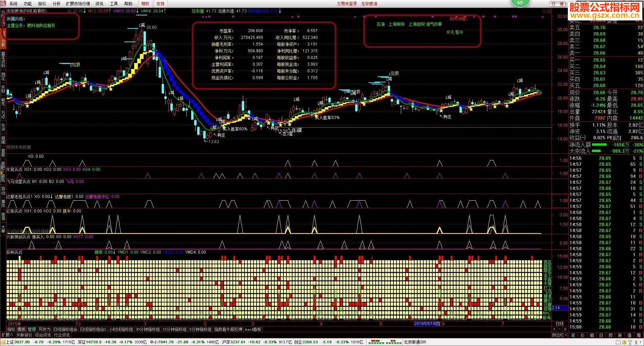
Task: Select the 筹 tab in the quote panel
Action: (639, 335)
